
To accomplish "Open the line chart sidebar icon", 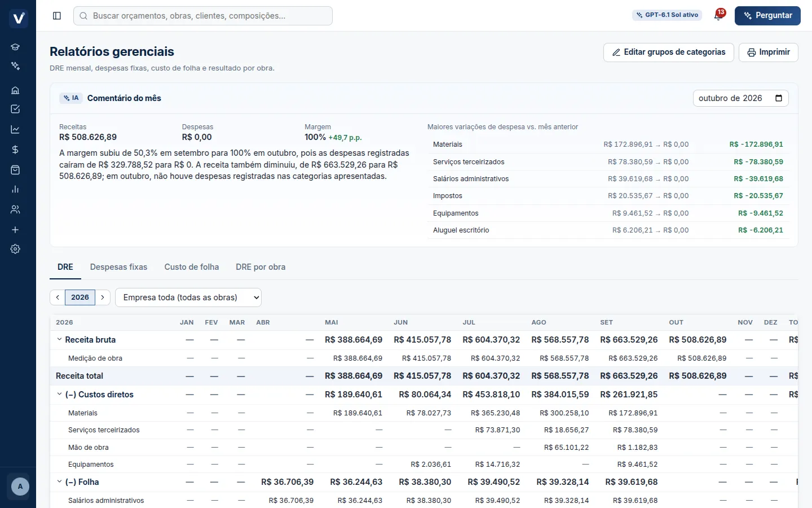I will click(x=15, y=129).
